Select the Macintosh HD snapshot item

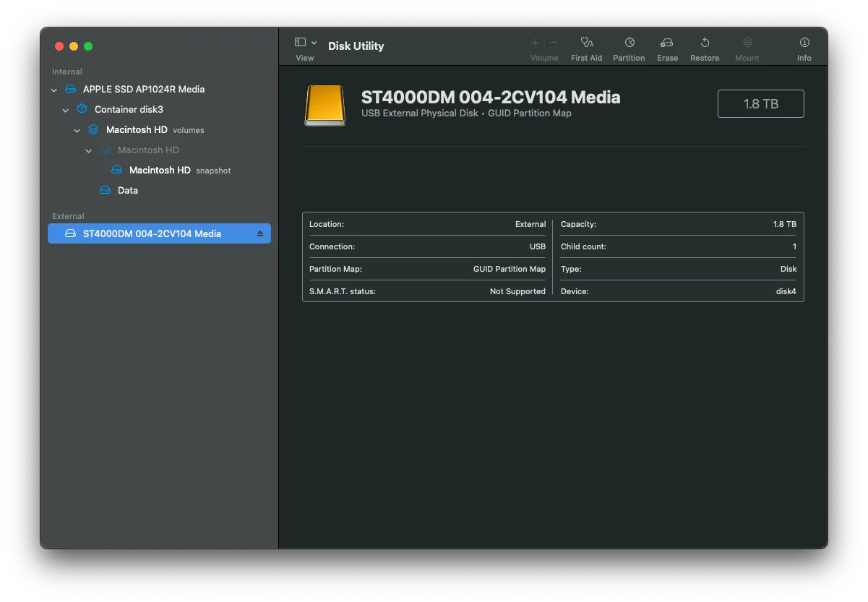(160, 170)
